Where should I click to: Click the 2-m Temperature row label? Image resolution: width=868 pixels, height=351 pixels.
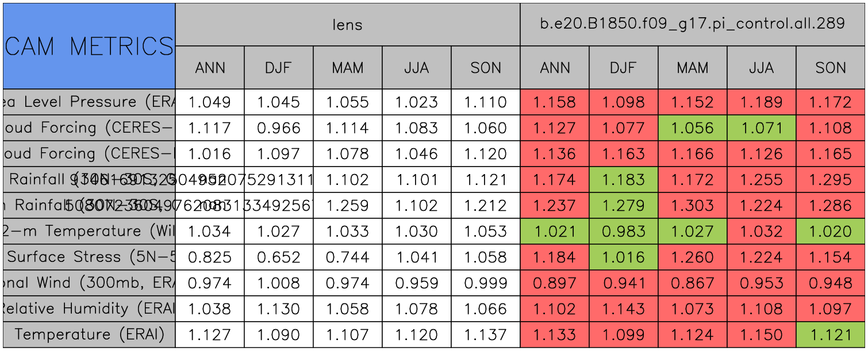(89, 232)
